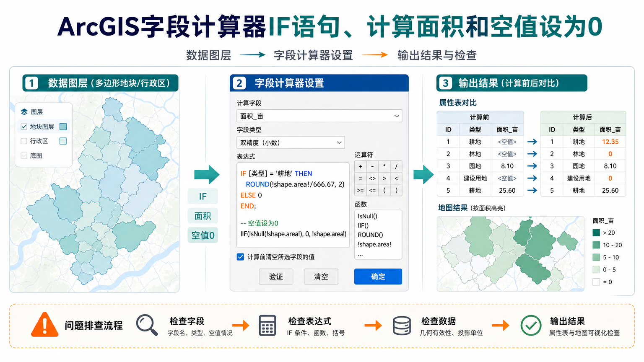Enable the 行政区 layer checkbox
Screen dimensions: 644x362
pos(24,141)
